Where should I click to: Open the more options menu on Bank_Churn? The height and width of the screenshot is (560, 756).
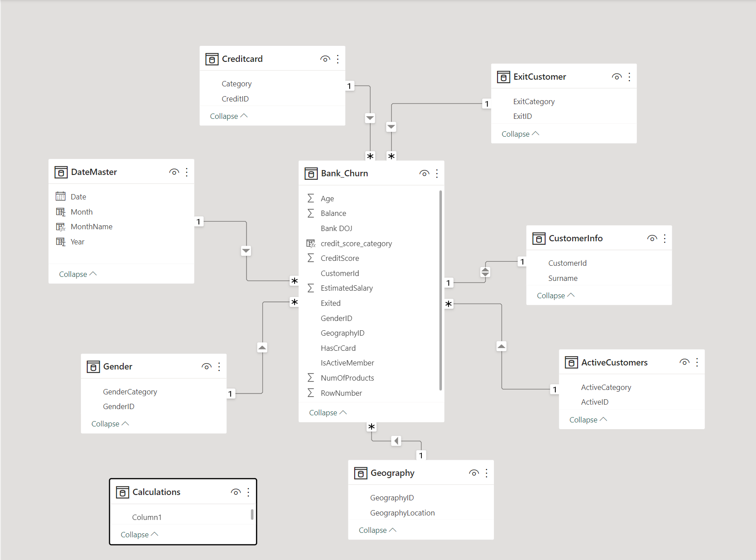(437, 173)
